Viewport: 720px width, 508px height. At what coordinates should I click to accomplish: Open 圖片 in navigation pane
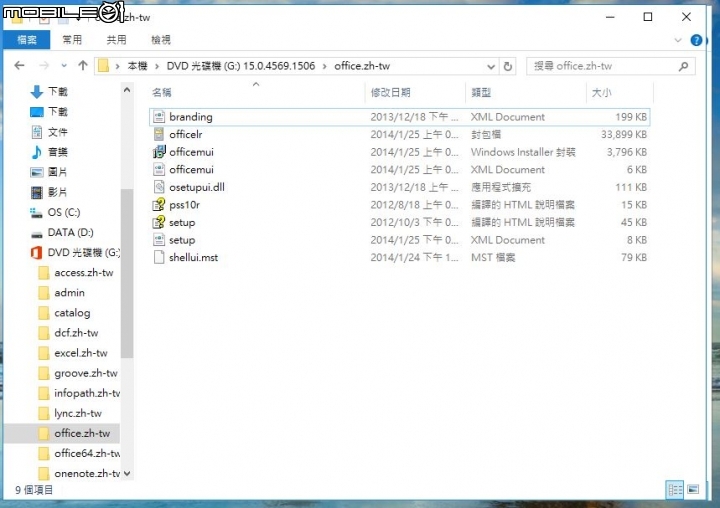click(x=49, y=172)
